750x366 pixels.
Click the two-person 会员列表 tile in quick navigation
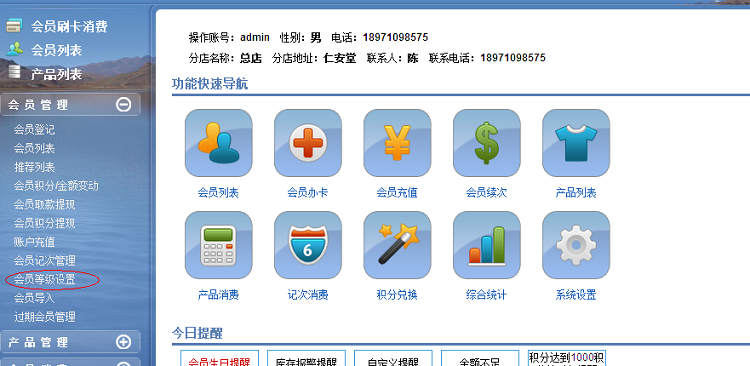pos(219,143)
